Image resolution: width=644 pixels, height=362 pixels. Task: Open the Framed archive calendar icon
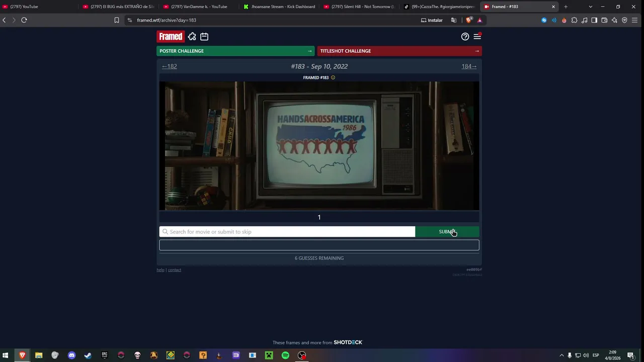(204, 36)
